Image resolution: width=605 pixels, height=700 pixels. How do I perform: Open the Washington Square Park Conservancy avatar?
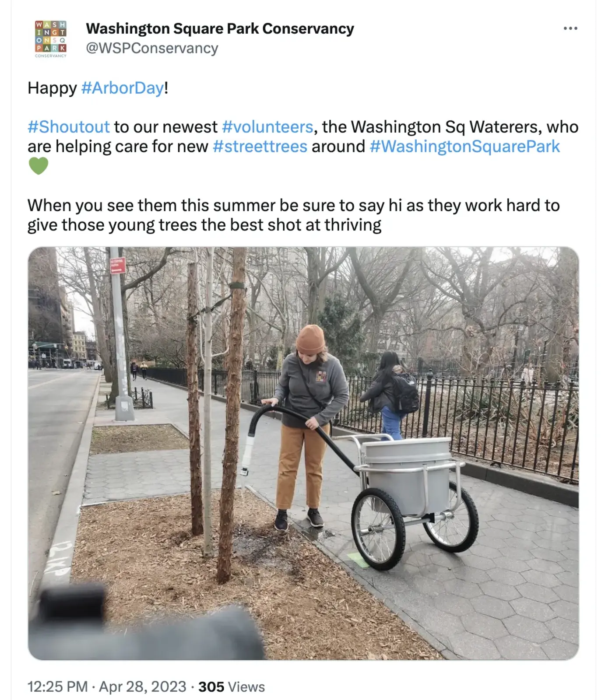click(x=51, y=38)
